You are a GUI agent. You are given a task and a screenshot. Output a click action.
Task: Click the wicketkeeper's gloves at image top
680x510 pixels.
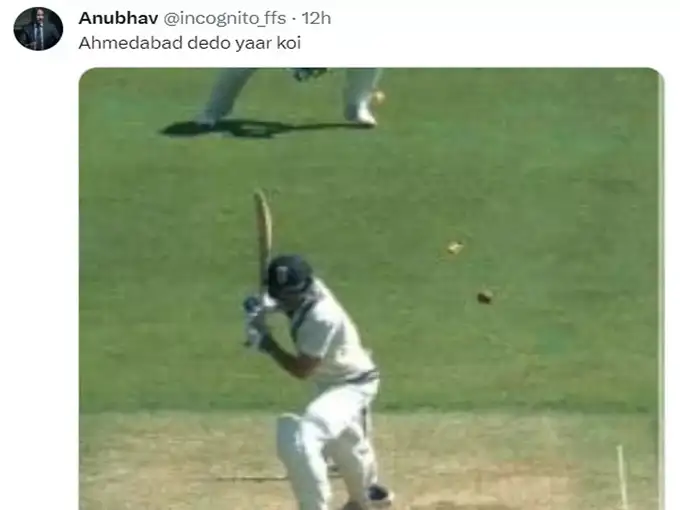(309, 74)
